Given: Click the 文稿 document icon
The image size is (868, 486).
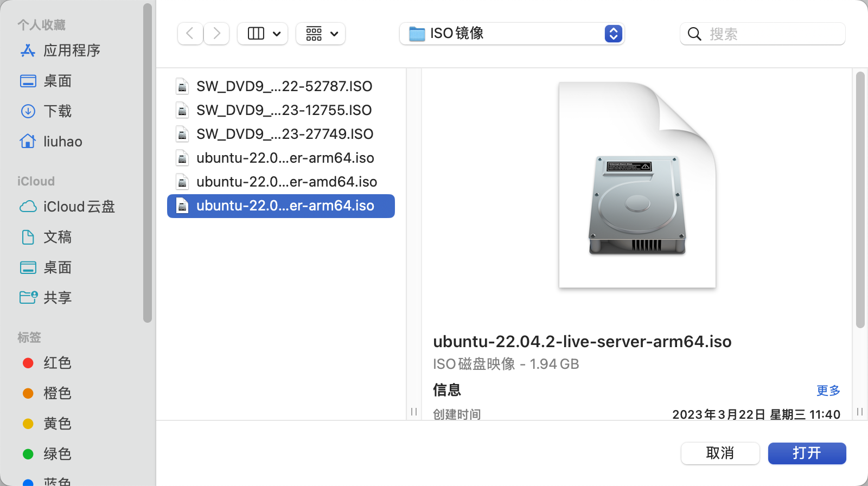Looking at the screenshot, I should [28, 237].
